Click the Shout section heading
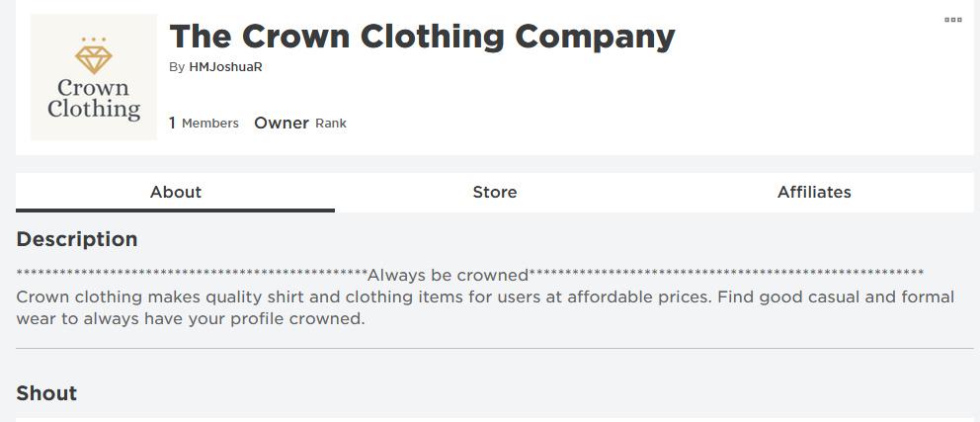Image resolution: width=980 pixels, height=422 pixels. pos(46,393)
